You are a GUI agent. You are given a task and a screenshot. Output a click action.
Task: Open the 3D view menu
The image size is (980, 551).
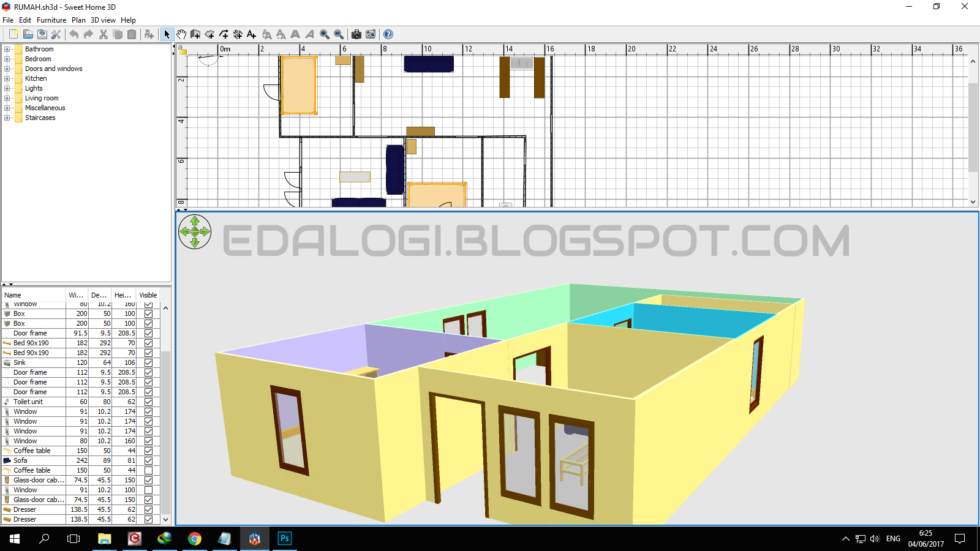coord(103,20)
